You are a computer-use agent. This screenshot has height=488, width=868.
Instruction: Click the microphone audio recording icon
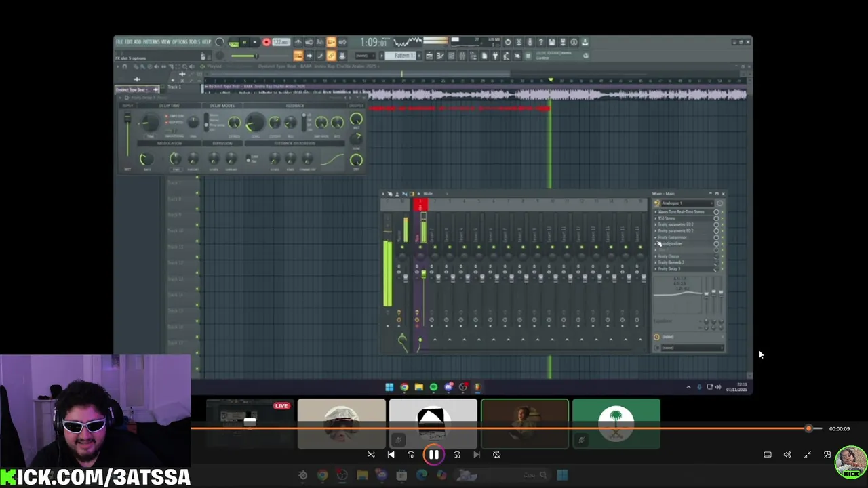coord(530,41)
